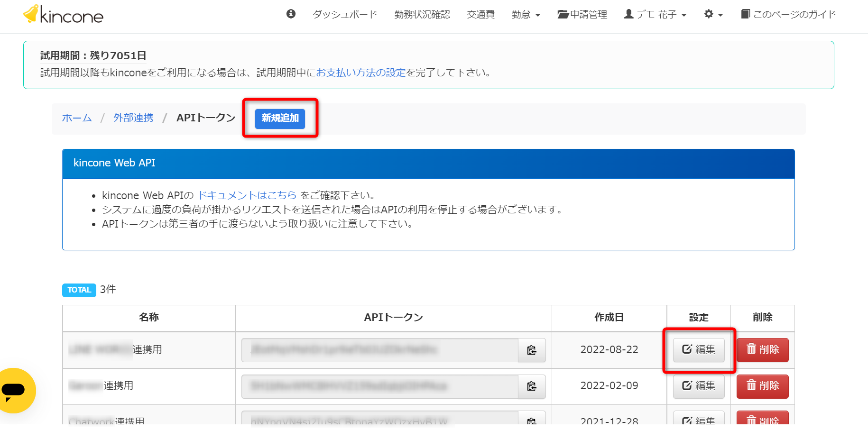Click the name cell in the 2022-02-09 row
868x430 pixels.
click(149, 386)
